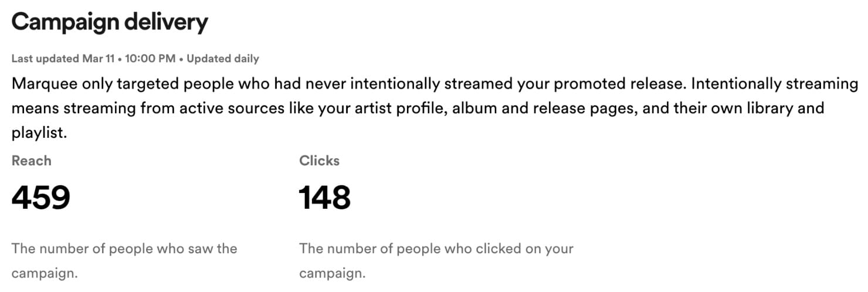Click the Updated daily text

click(223, 59)
